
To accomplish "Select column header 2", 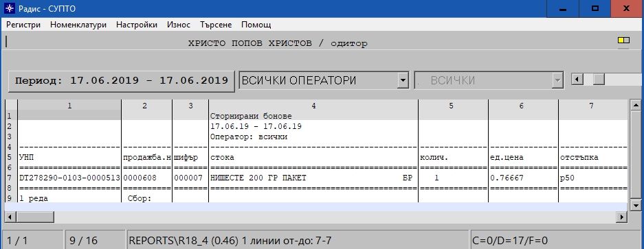I will 146,106.
